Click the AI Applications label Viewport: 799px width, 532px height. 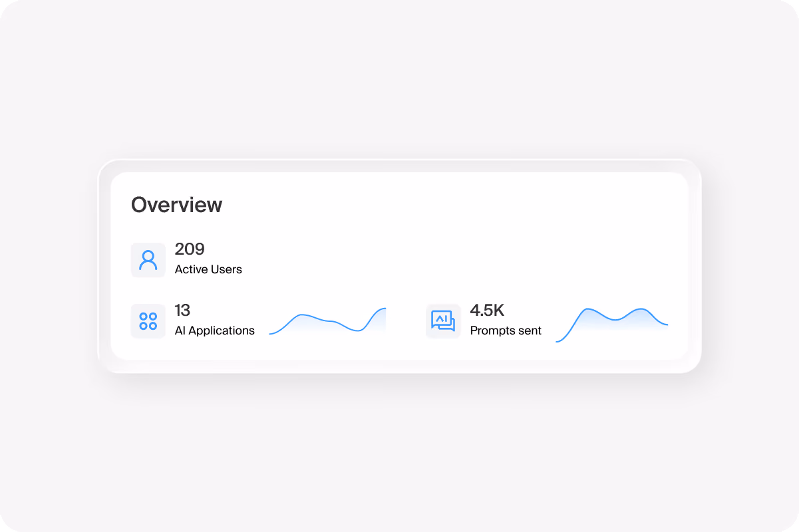[x=214, y=331]
